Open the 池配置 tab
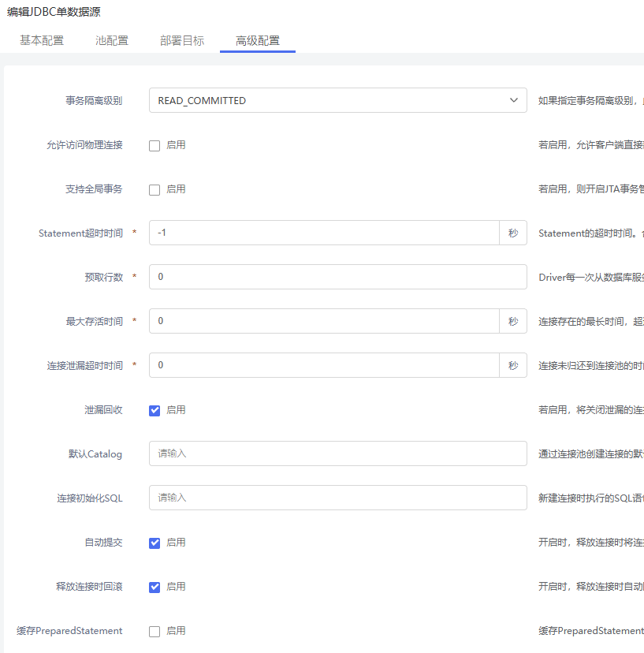The width and height of the screenshot is (644, 653). 112,40
